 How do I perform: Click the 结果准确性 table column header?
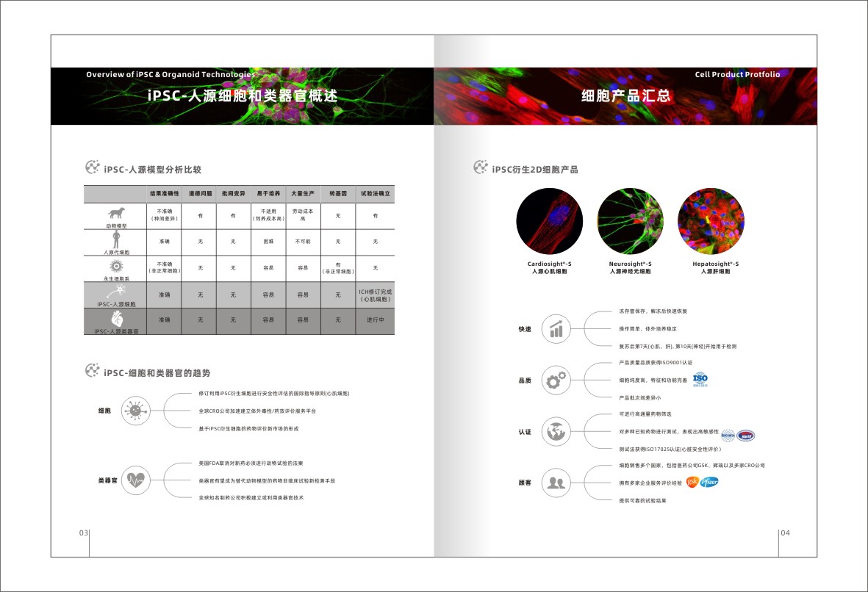[164, 193]
